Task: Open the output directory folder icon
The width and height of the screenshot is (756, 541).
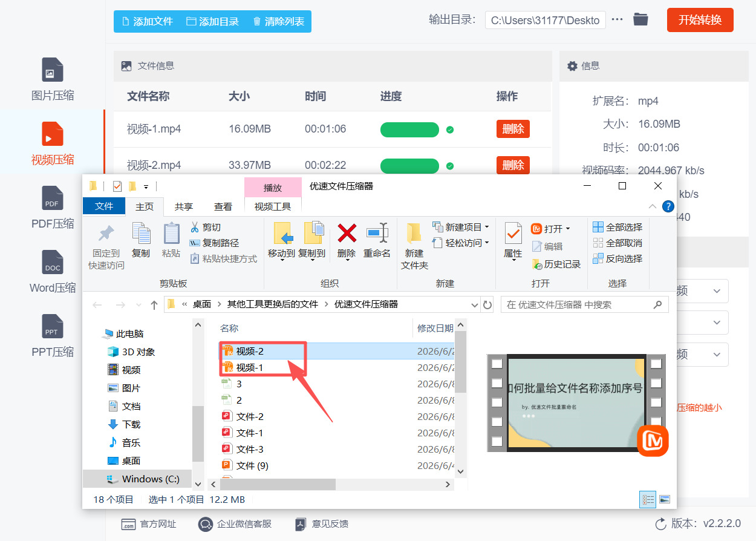Action: 640,20
